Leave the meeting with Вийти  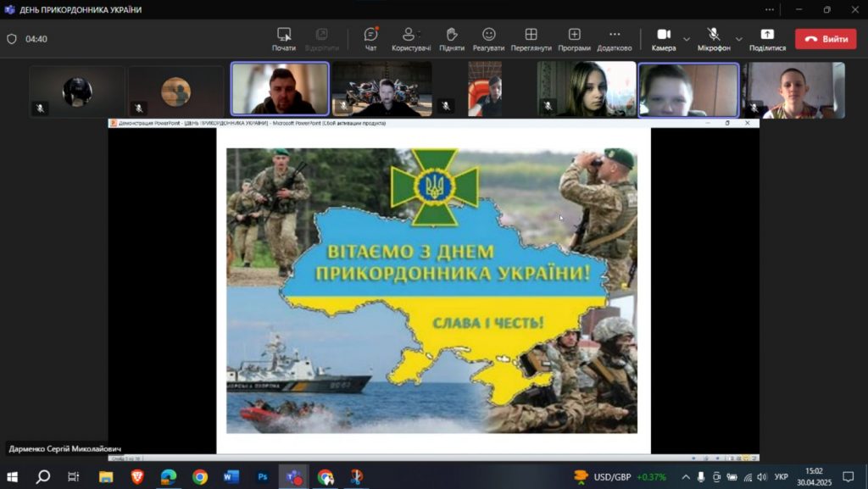[x=826, y=39]
